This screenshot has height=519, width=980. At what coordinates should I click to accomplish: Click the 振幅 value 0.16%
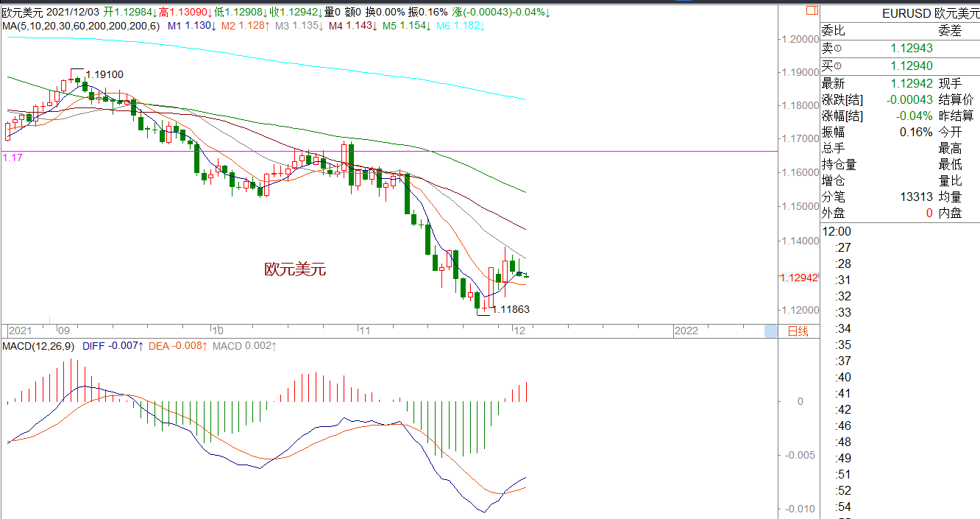click(917, 133)
